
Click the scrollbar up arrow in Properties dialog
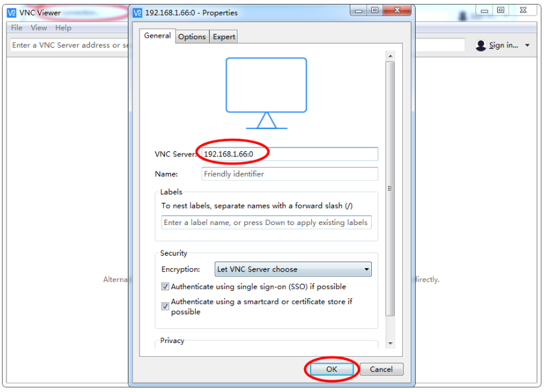point(390,56)
